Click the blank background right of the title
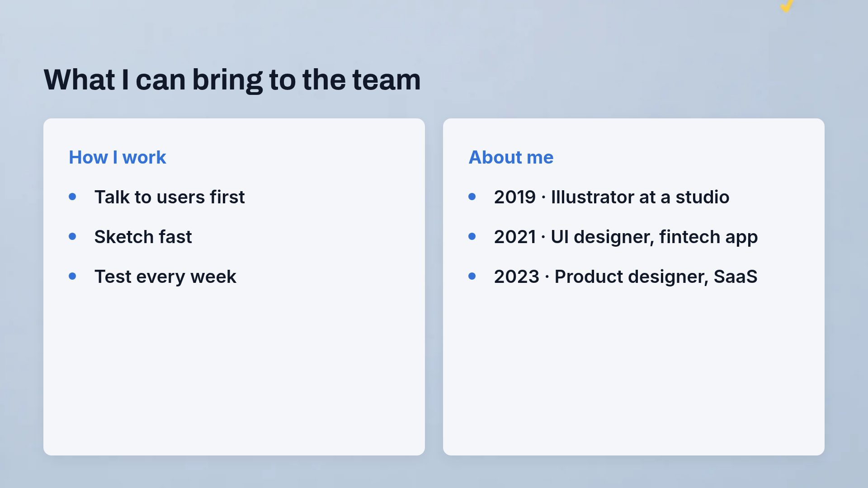Viewport: 868px width, 488px height. click(633, 80)
